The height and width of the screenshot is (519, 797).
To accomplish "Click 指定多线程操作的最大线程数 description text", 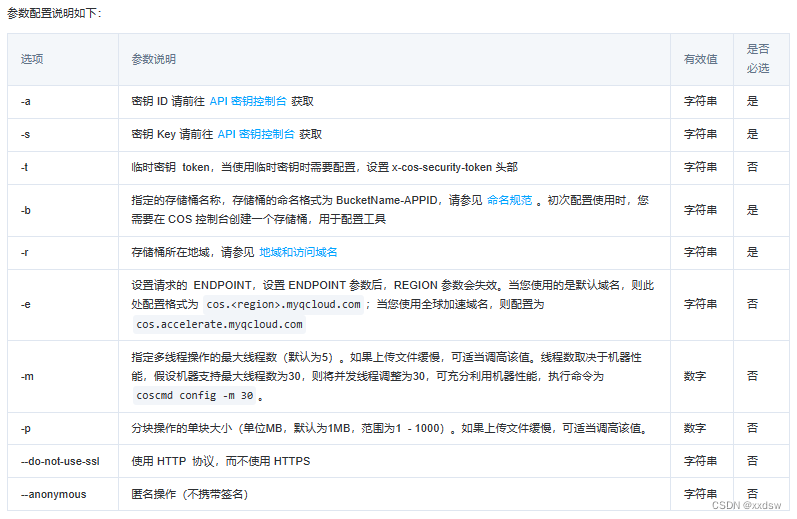I will [386, 376].
